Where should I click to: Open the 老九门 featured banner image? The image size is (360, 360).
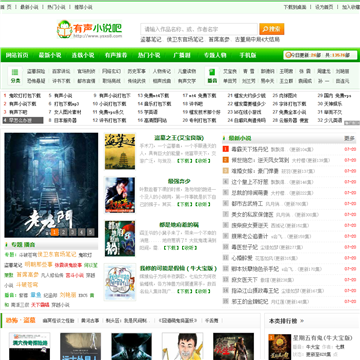(x=51, y=185)
